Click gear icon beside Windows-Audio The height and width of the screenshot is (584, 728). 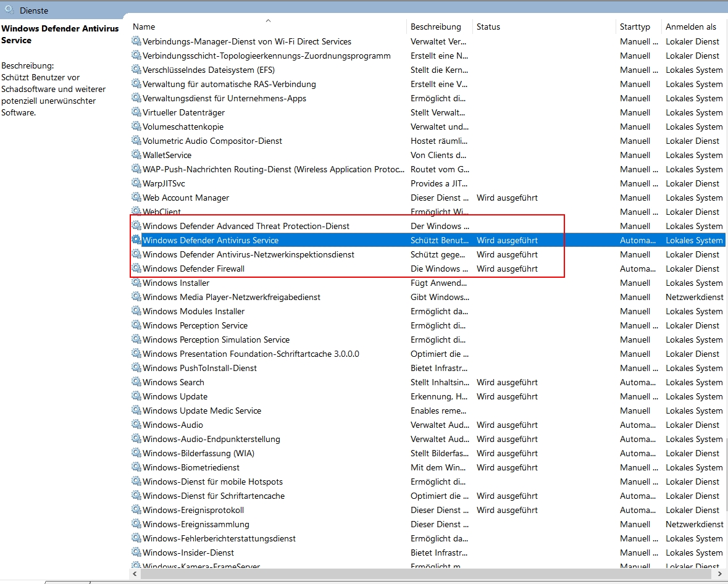pos(136,425)
